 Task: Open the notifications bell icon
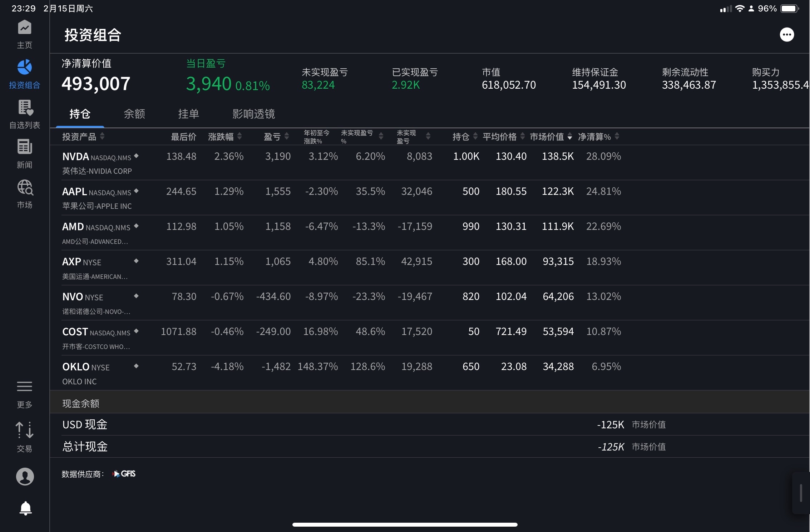25,508
